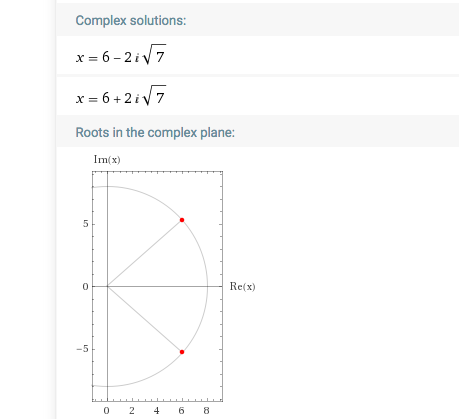Click the line from origin to upper root

pos(145,253)
